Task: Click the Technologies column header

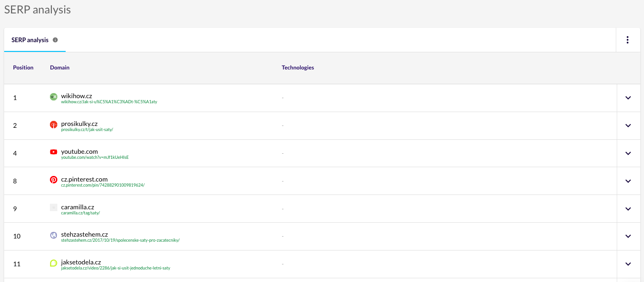Action: [298, 68]
